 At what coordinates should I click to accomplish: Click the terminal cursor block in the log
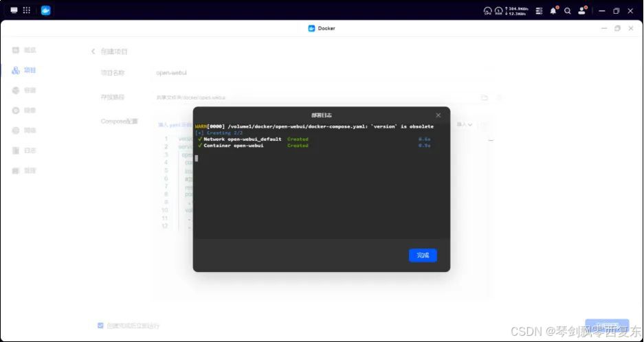tap(197, 158)
